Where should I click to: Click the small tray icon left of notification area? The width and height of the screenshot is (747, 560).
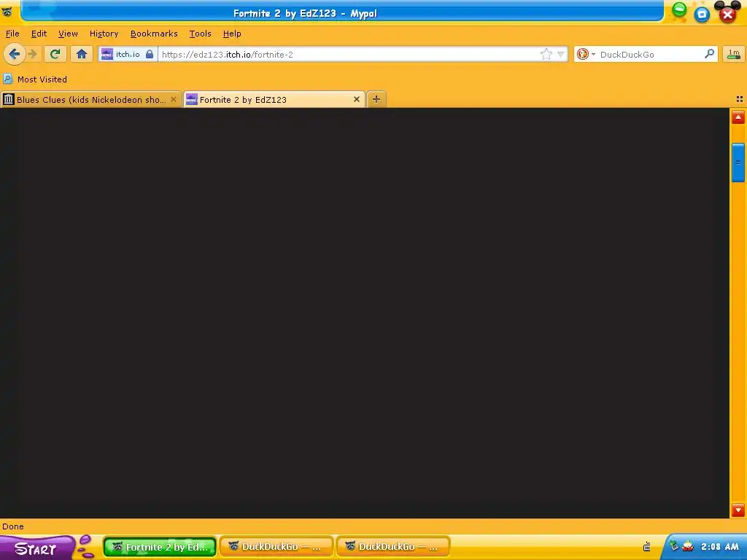pos(647,546)
